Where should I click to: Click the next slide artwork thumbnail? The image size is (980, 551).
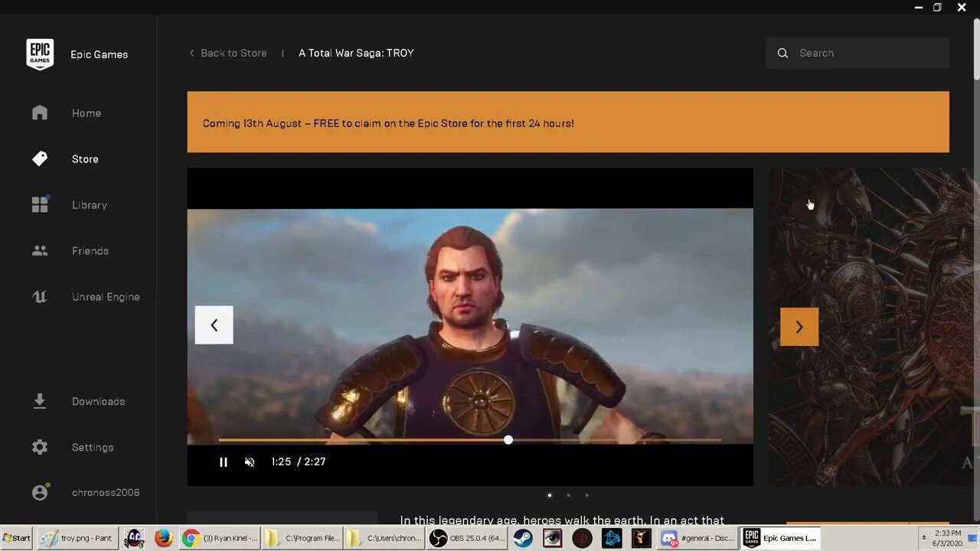[871, 327]
